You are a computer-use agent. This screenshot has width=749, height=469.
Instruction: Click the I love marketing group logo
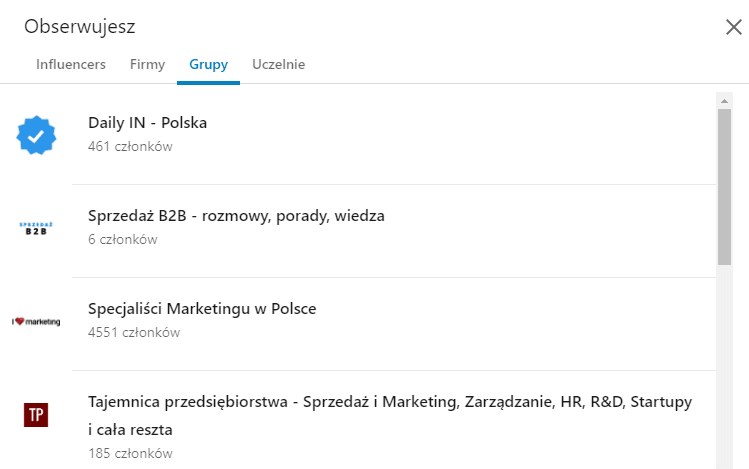[36, 321]
